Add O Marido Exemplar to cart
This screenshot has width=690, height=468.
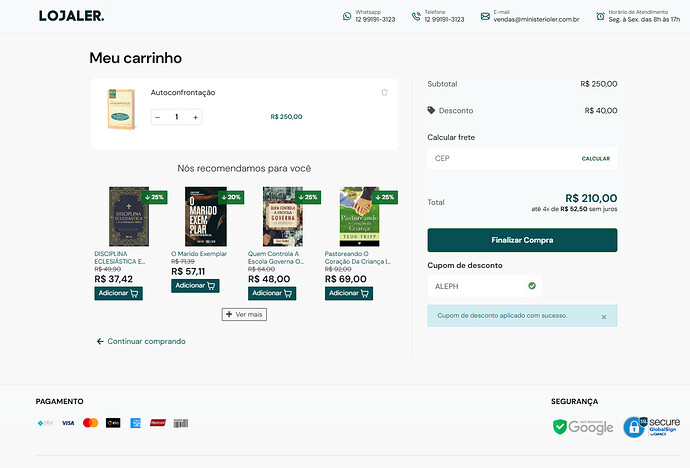195,286
